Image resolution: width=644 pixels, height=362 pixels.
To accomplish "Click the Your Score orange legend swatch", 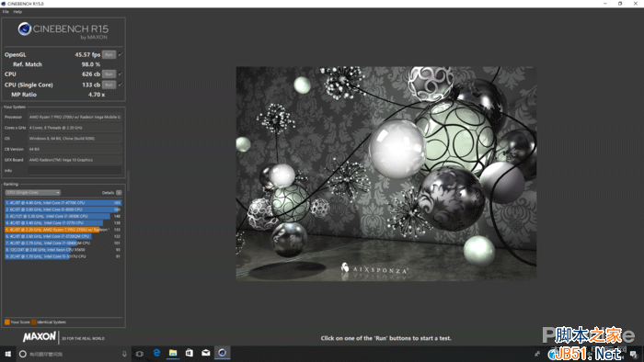I will 7,322.
